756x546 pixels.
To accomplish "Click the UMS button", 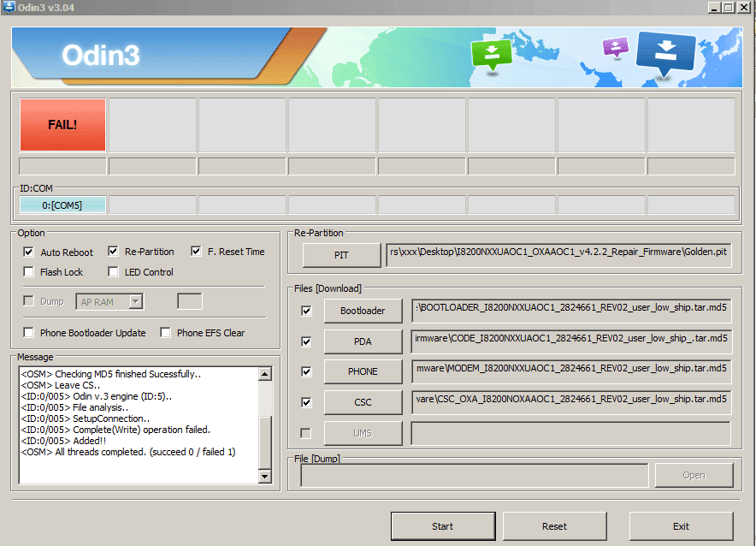I will click(x=363, y=433).
